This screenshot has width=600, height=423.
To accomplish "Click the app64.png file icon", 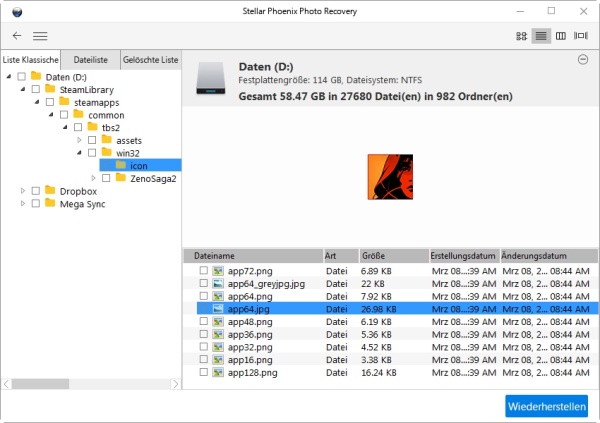I will 218,296.
